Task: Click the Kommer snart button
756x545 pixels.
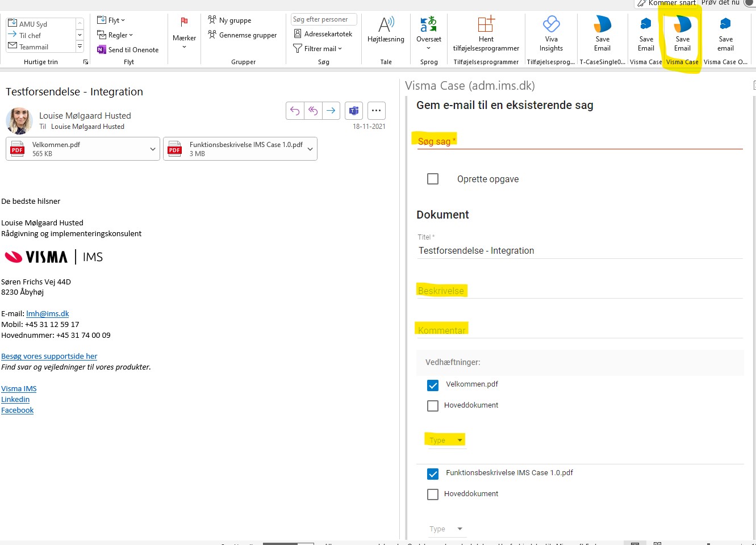Action: coord(666,3)
